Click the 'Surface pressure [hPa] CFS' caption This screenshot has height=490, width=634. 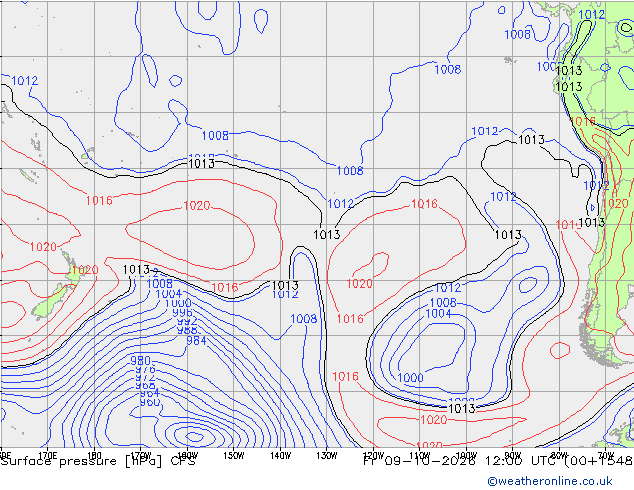[x=98, y=461]
